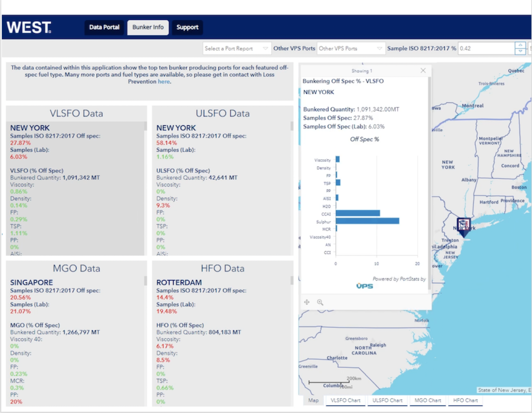Switch to ULSFO Chart tab
This screenshot has width=532, height=413.
[387, 400]
